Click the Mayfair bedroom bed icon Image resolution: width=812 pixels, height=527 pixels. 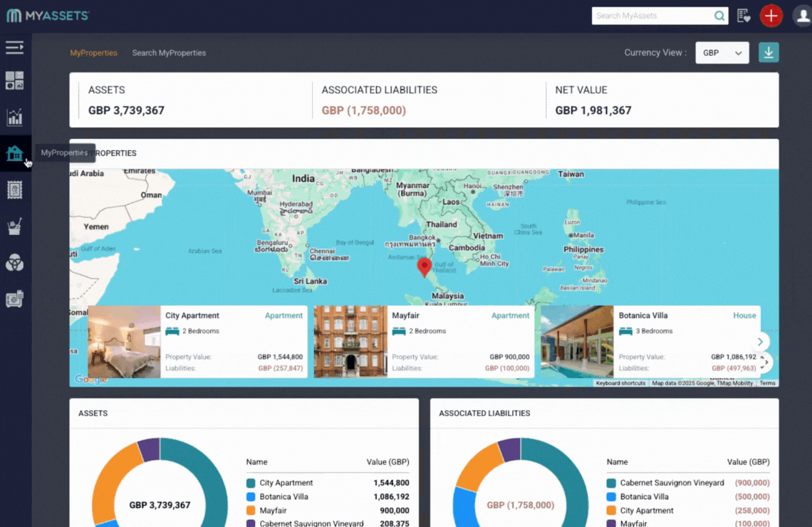[399, 330]
